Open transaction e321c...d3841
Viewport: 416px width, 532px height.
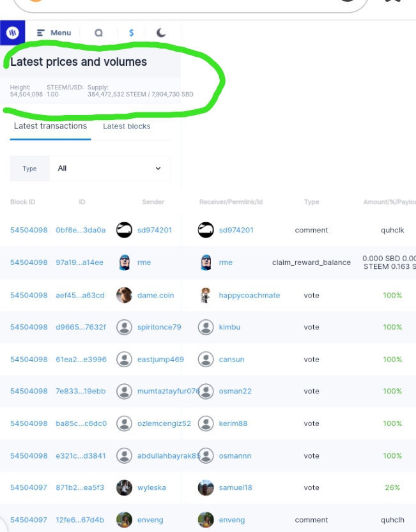(x=81, y=455)
